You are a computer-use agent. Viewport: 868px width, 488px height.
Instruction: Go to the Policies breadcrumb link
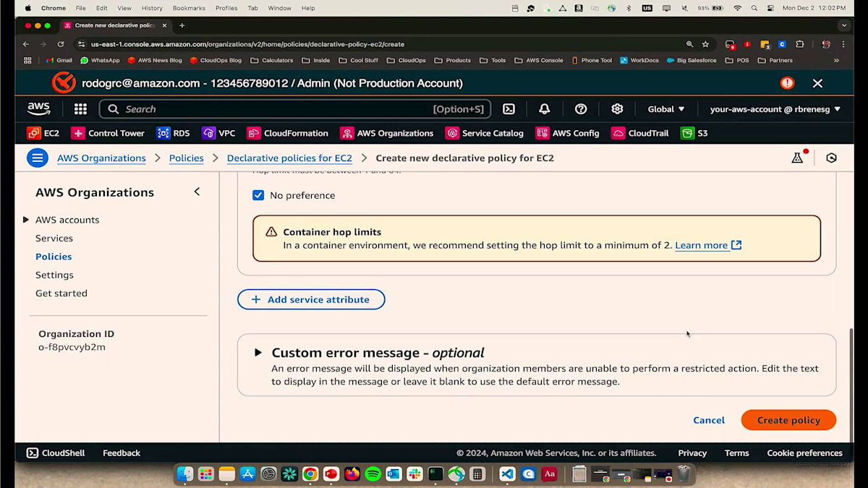[x=187, y=158]
